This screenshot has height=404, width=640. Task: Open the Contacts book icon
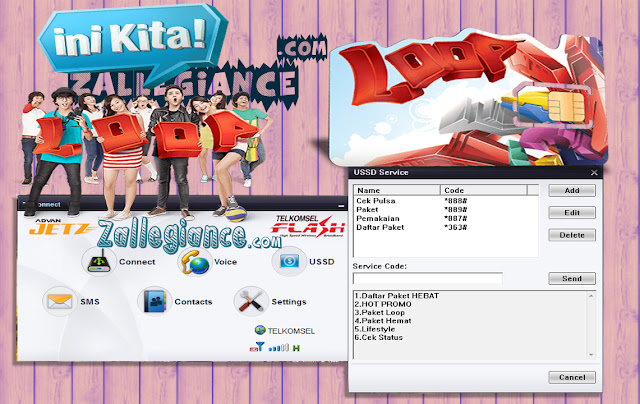point(155,302)
